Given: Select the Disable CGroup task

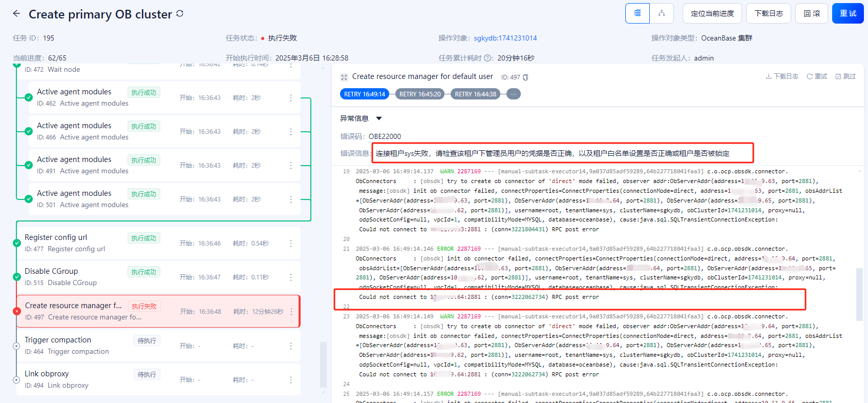Looking at the screenshot, I should pyautogui.click(x=158, y=277).
